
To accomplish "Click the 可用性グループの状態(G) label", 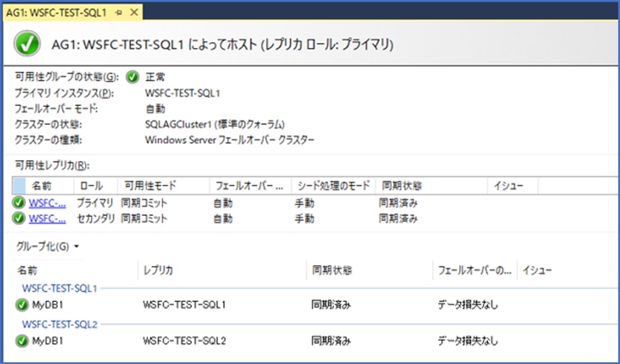I will pos(67,77).
